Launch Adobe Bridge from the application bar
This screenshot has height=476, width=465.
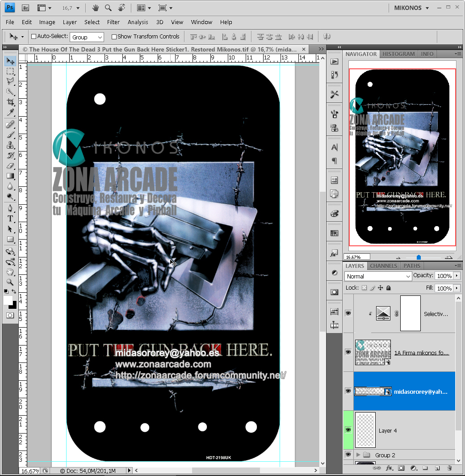click(25, 8)
